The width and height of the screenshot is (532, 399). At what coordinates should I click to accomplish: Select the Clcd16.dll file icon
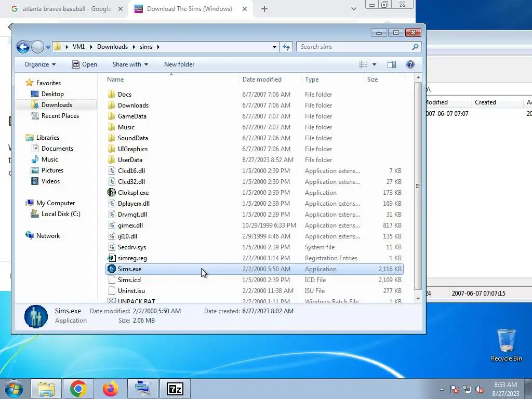(111, 170)
